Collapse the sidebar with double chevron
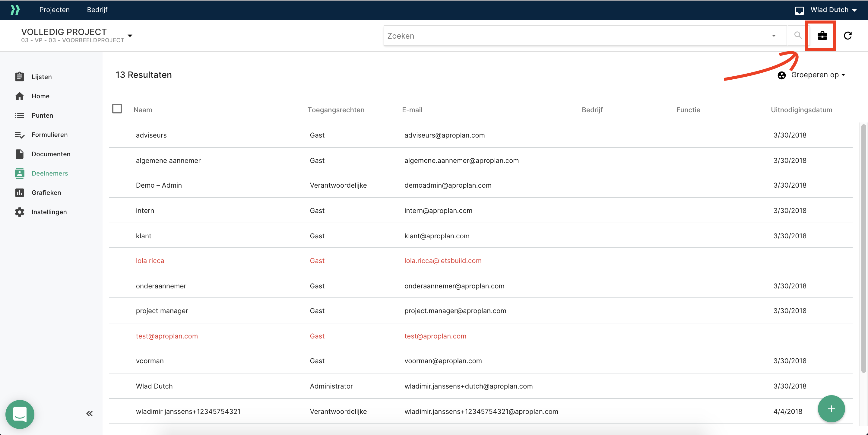The height and width of the screenshot is (435, 868). click(89, 414)
